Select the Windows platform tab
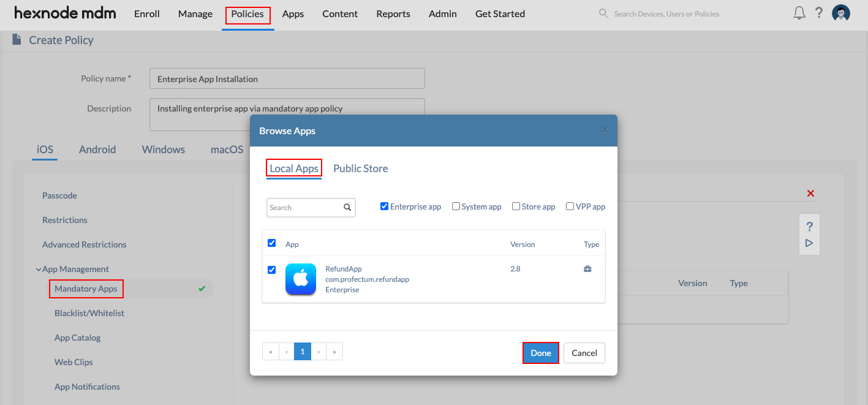This screenshot has width=868, height=405. point(164,150)
